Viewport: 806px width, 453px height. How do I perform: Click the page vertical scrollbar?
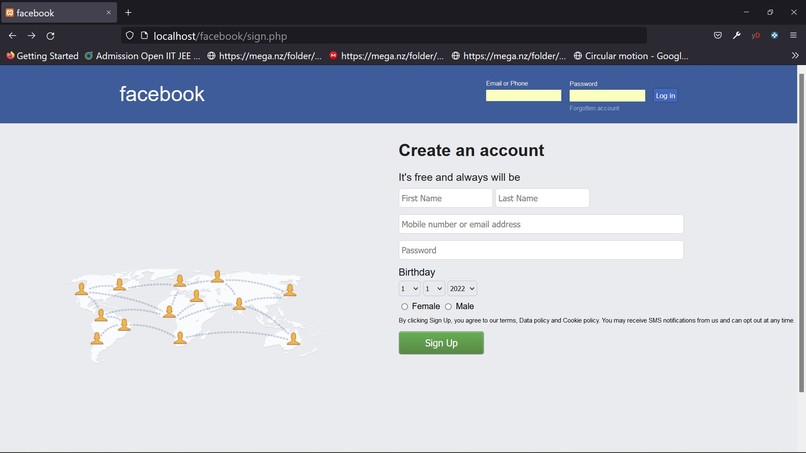[x=801, y=233]
